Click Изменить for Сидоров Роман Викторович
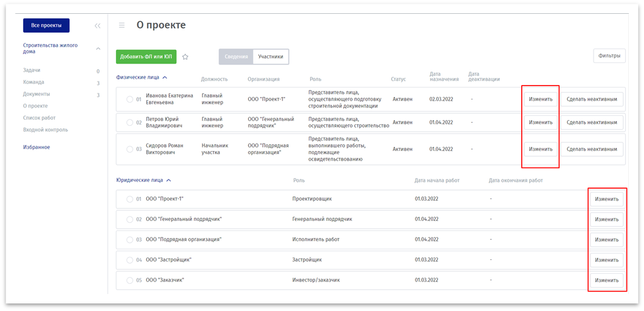 click(541, 149)
